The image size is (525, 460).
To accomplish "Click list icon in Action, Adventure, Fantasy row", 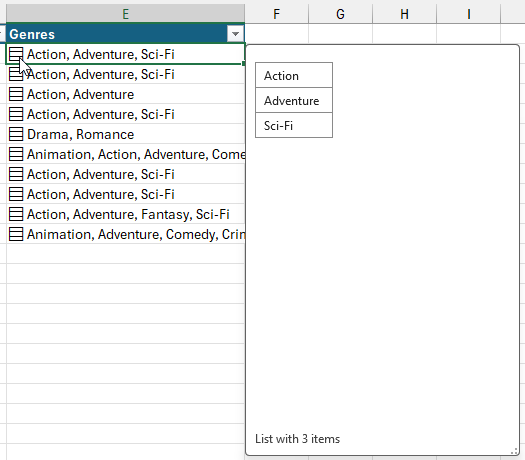I will (16, 214).
